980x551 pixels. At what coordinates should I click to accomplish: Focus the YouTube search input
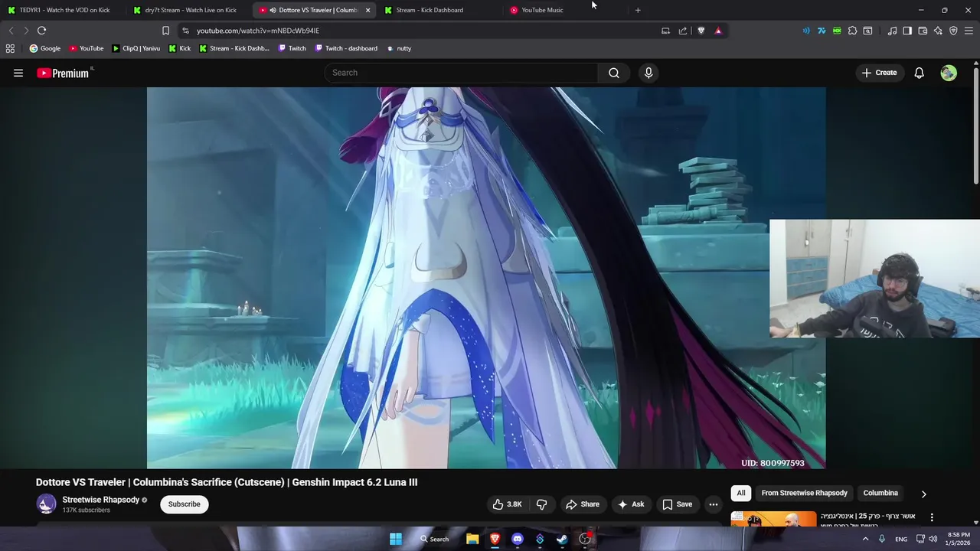[461, 73]
